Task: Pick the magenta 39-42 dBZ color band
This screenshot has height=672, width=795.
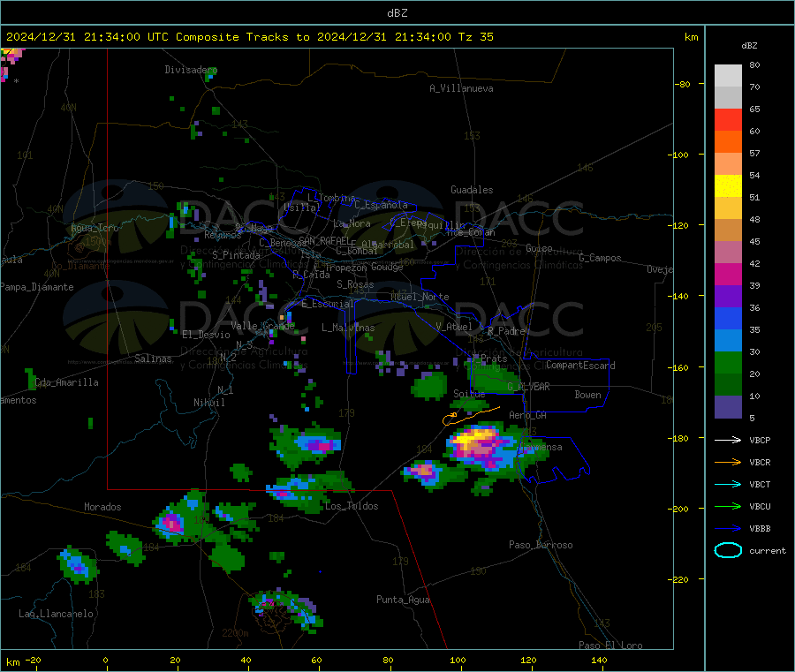Action: coord(728,274)
